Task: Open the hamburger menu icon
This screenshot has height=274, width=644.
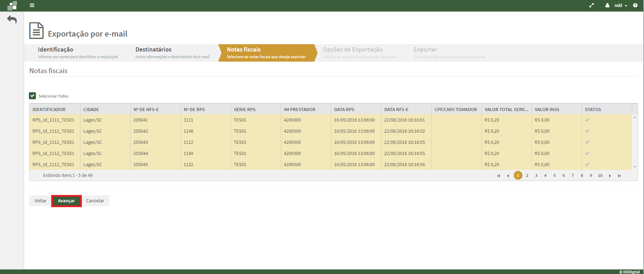Action: pos(32,5)
